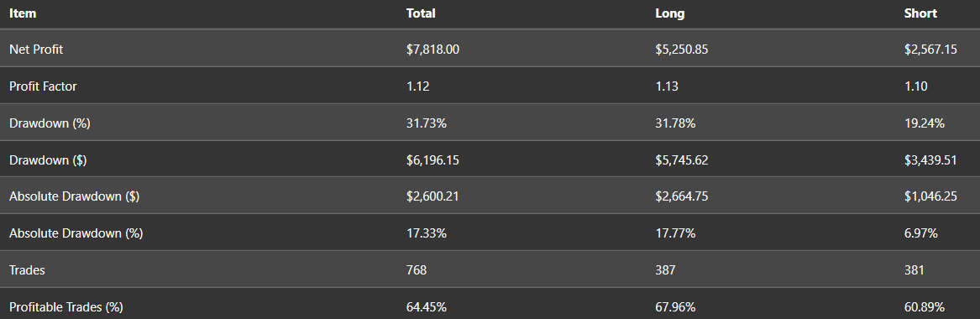Select the Absolute Drawdown ($) label

pos(75,196)
